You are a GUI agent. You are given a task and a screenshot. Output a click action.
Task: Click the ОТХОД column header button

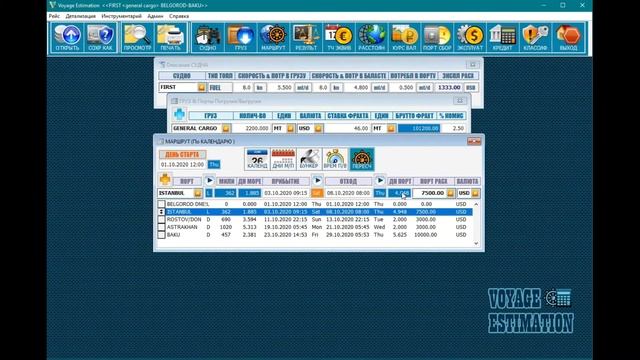[x=348, y=181]
